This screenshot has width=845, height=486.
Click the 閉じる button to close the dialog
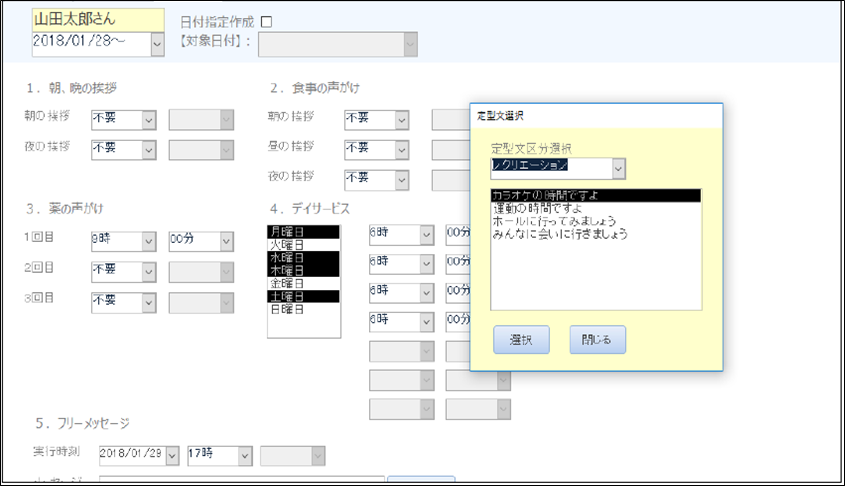597,340
